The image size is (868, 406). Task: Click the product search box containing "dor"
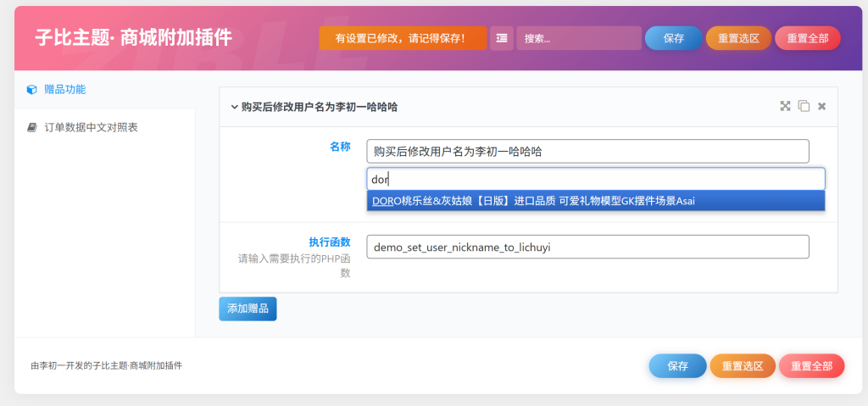coord(595,179)
